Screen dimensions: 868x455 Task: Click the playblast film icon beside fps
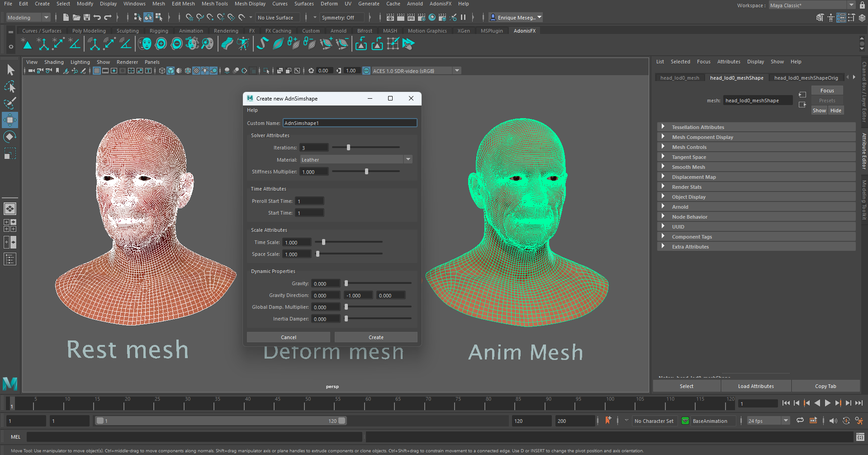point(813,421)
